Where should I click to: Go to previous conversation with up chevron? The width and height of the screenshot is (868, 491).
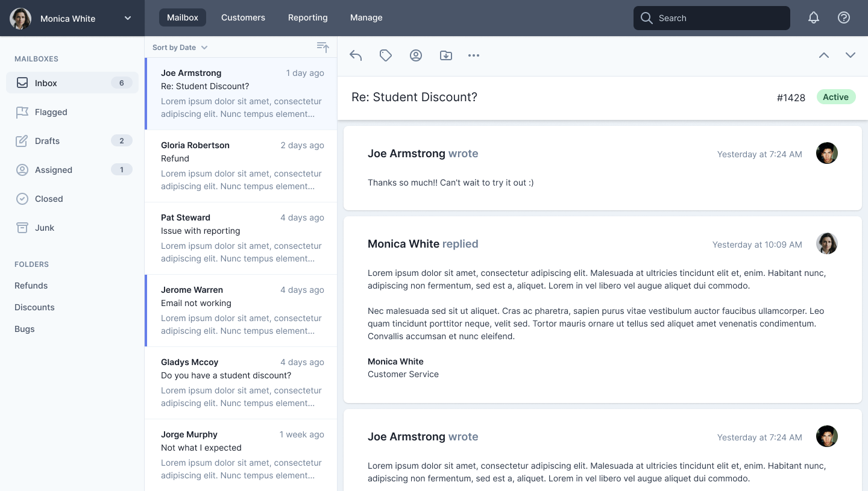pos(824,55)
